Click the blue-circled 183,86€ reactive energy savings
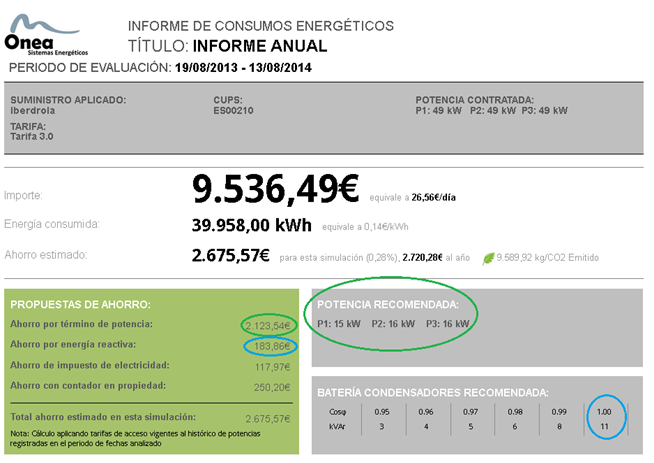 tap(271, 345)
